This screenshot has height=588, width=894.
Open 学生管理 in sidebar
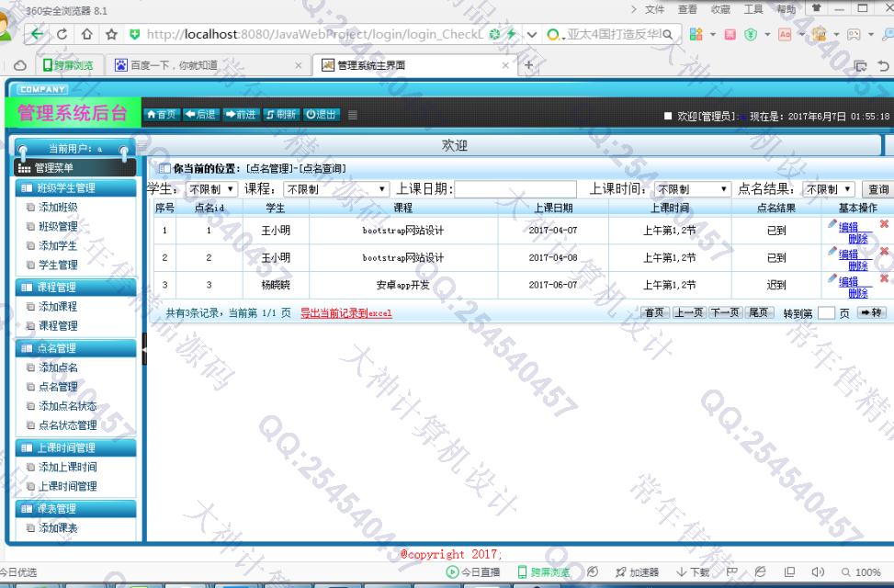[x=58, y=266]
